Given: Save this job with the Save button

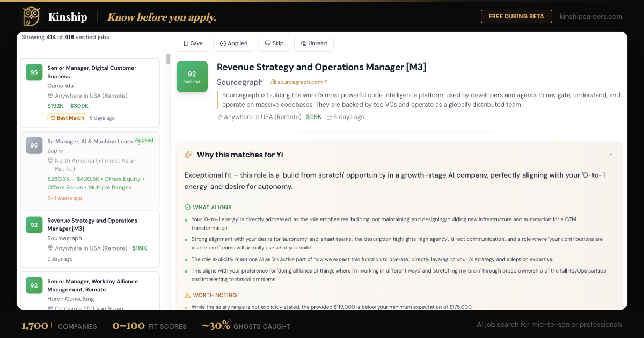Looking at the screenshot, I should (193, 43).
